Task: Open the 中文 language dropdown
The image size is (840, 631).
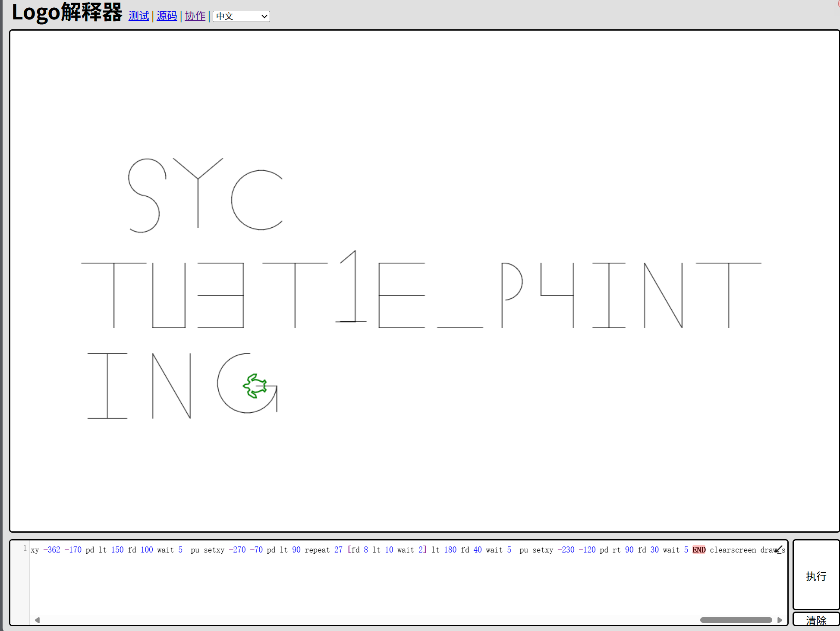Action: click(x=241, y=16)
